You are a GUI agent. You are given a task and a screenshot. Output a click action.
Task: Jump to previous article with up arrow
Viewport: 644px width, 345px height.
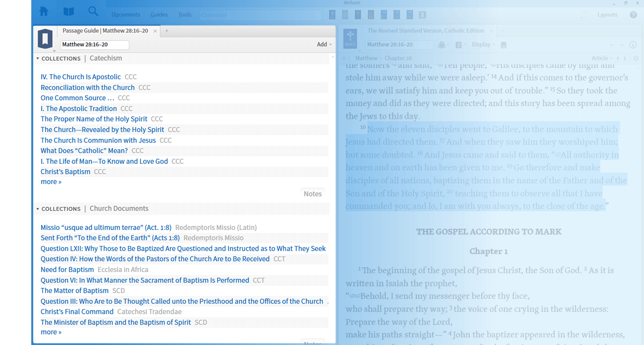click(x=618, y=58)
